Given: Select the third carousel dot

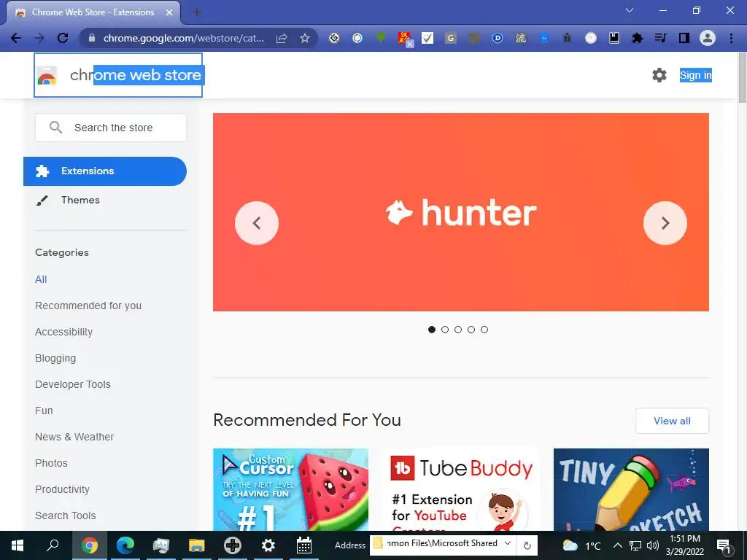Looking at the screenshot, I should click(458, 330).
